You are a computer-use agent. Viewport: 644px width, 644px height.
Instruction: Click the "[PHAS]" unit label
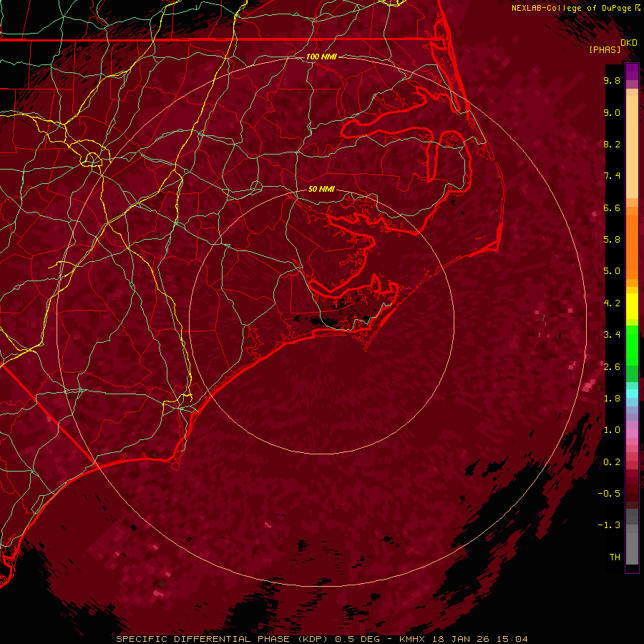pyautogui.click(x=605, y=50)
